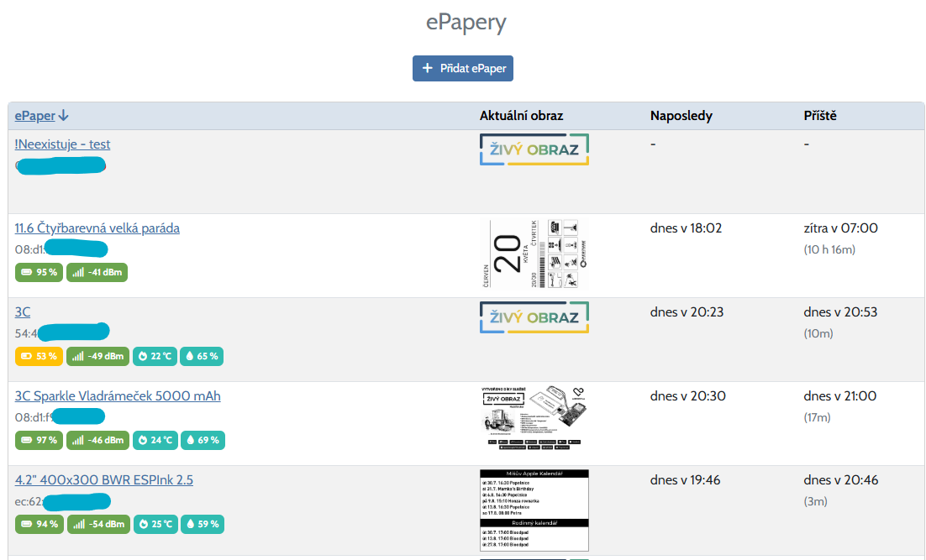
Task: Open the !Neexistuje - test device
Action: [x=62, y=144]
